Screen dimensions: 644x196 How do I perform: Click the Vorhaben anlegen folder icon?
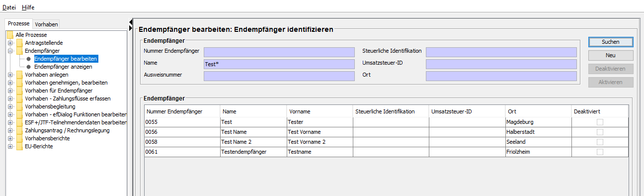pyautogui.click(x=19, y=75)
